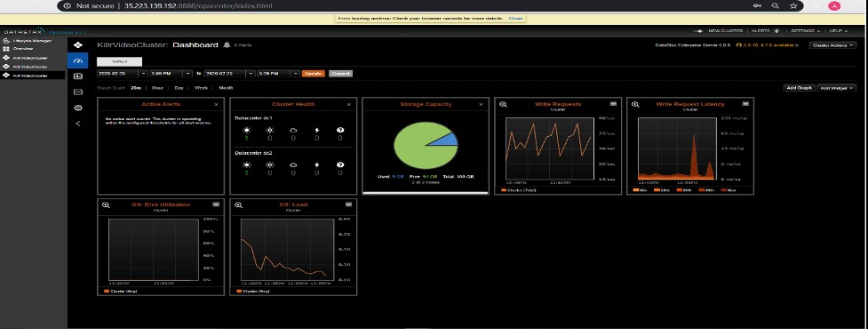The width and height of the screenshot is (868, 329).
Task: Close the Cluster Health widget
Action: (349, 104)
